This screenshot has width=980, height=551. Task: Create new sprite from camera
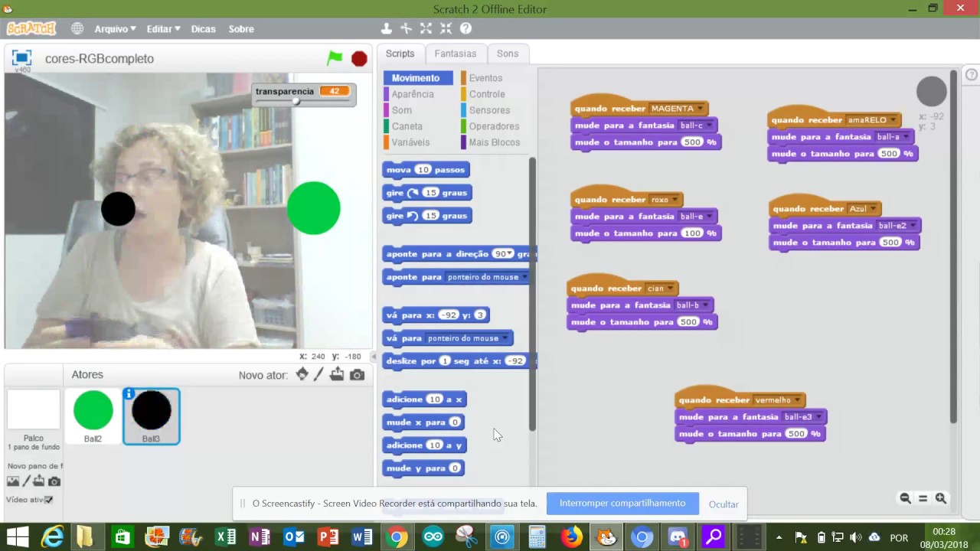pyautogui.click(x=357, y=375)
